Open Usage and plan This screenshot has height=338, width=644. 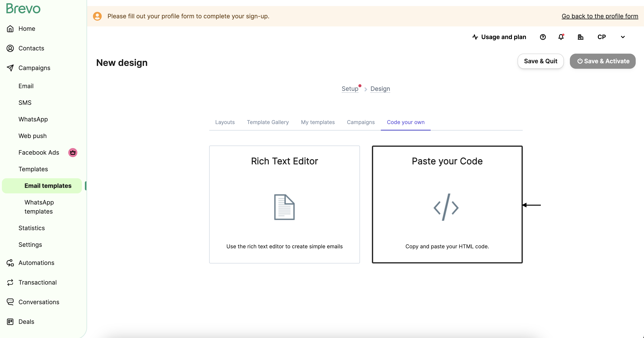tap(499, 37)
